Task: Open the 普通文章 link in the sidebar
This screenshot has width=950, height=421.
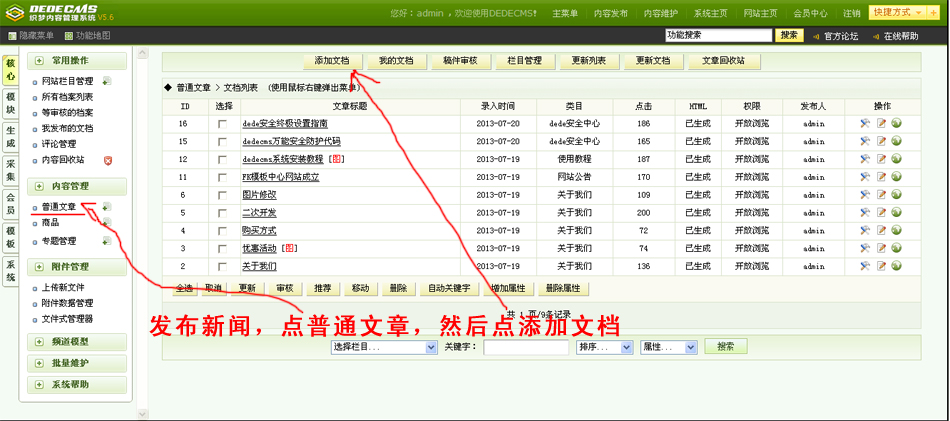Action: pyautogui.click(x=59, y=207)
